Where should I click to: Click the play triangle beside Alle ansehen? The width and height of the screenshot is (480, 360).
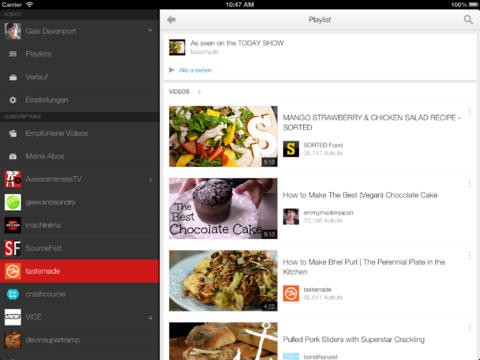[x=172, y=70]
